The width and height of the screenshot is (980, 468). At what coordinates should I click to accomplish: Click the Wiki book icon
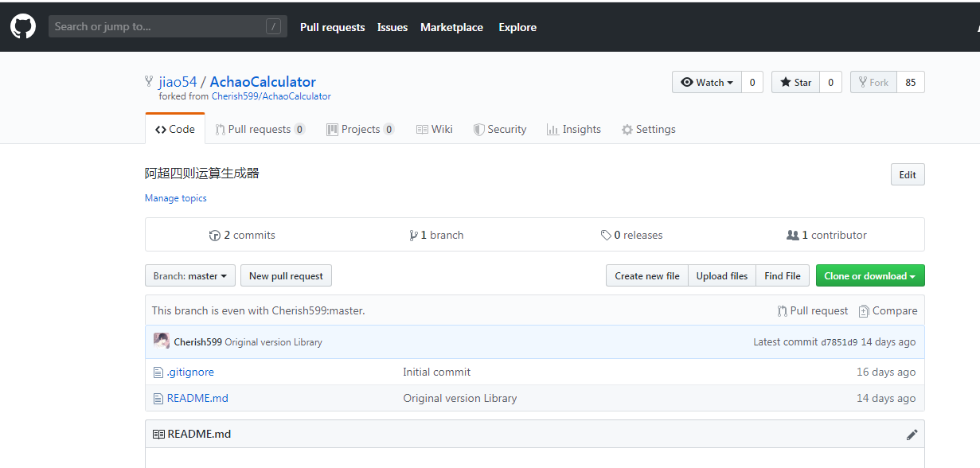coord(422,129)
